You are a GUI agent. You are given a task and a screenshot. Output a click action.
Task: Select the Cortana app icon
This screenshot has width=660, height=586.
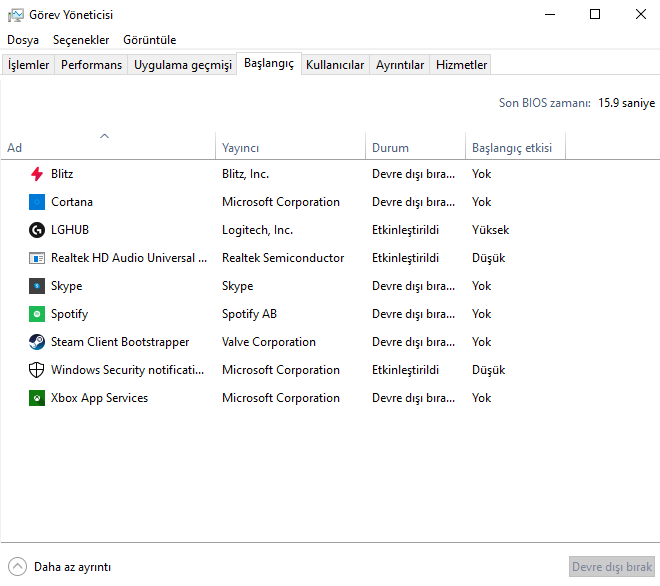pos(37,202)
